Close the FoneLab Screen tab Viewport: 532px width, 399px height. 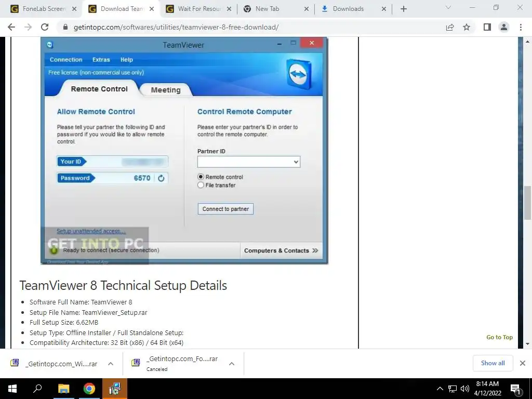pos(74,9)
